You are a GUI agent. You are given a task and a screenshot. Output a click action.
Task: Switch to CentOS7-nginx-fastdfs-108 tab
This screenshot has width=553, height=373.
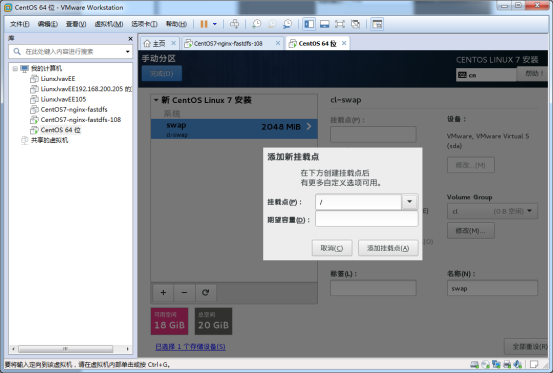click(228, 43)
